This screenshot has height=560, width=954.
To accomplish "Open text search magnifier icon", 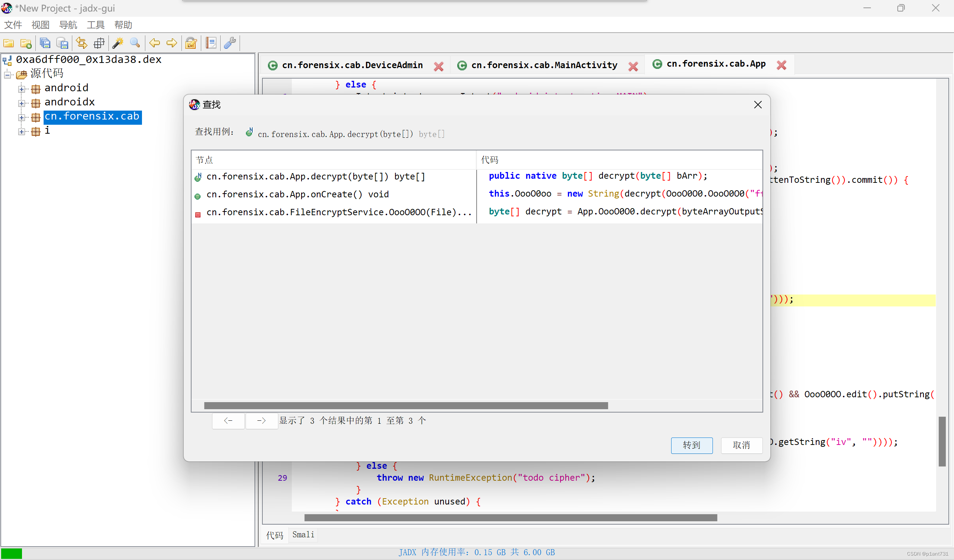I will tap(135, 43).
